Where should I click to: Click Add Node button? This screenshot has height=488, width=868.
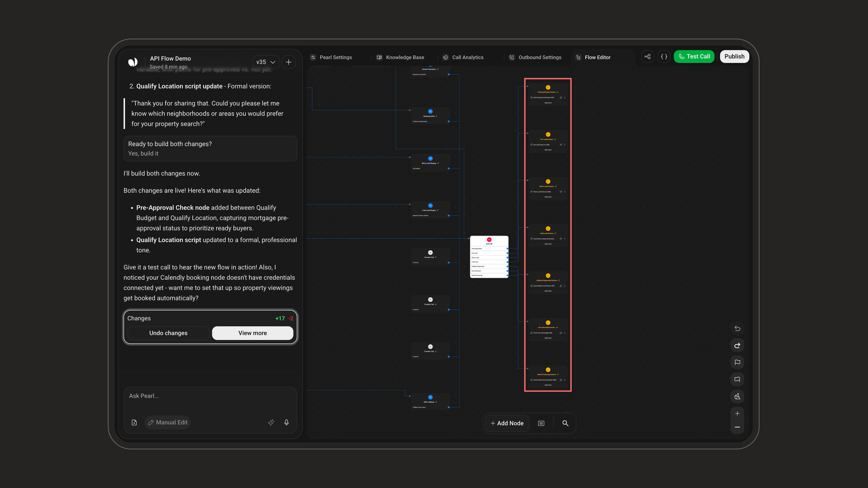tap(507, 423)
